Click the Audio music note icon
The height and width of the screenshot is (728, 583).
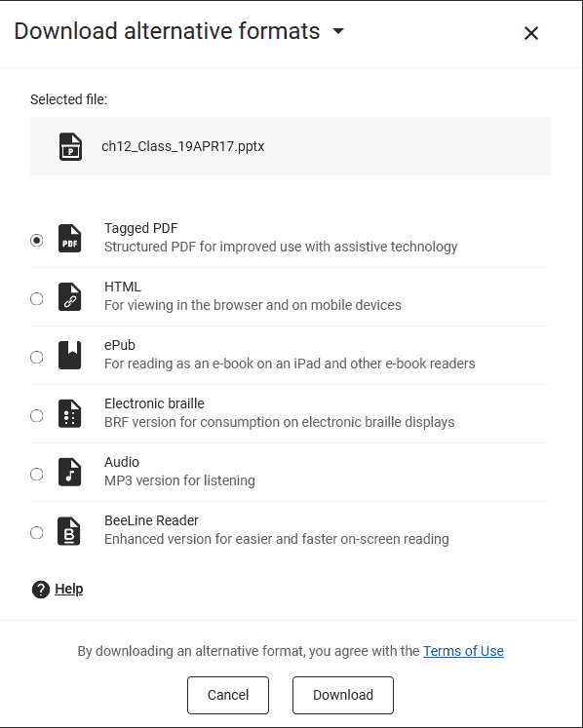point(69,473)
